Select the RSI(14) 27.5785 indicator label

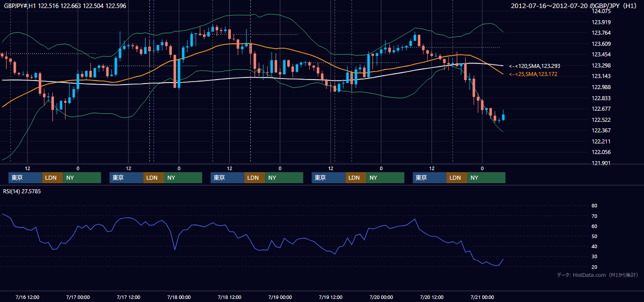point(22,192)
